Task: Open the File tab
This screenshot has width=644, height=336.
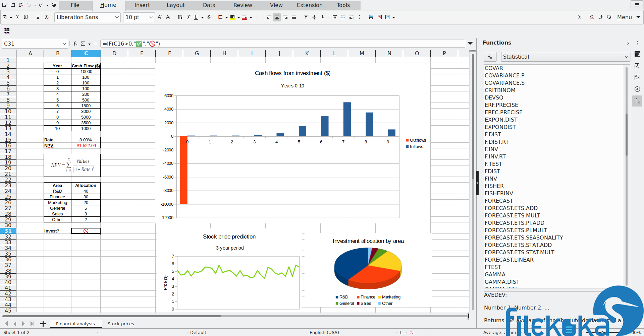Action: tap(75, 5)
